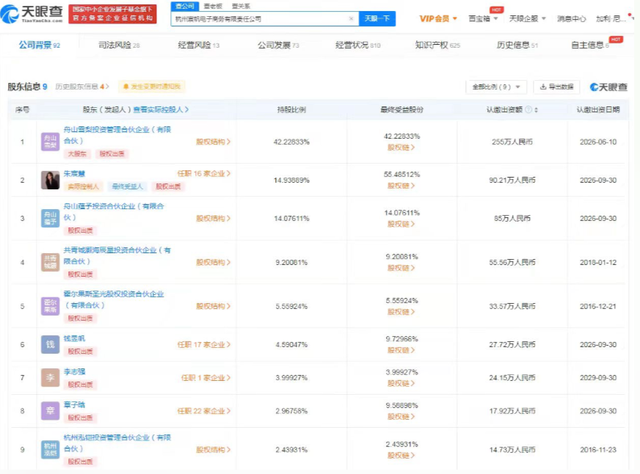Open 股权结构 for row 9 shareholder
The image size is (640, 474).
click(213, 450)
